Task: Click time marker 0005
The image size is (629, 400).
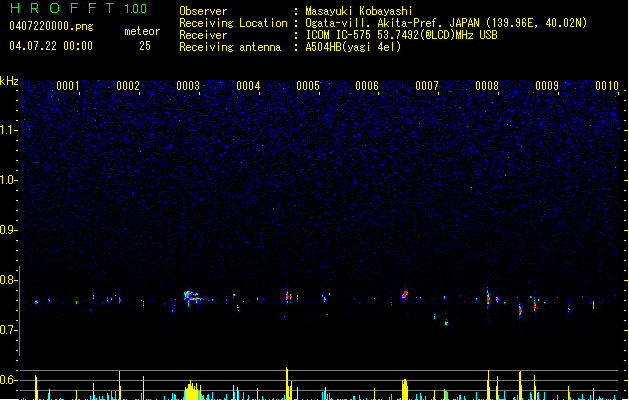Action: coord(308,86)
